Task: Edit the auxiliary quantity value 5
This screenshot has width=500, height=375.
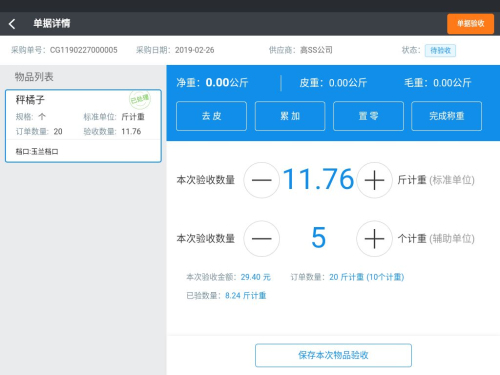Action: (x=318, y=238)
